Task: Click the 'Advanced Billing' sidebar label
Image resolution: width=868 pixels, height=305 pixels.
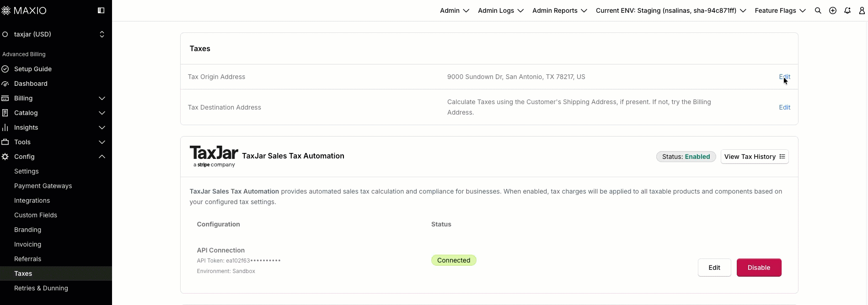Action: click(x=24, y=54)
